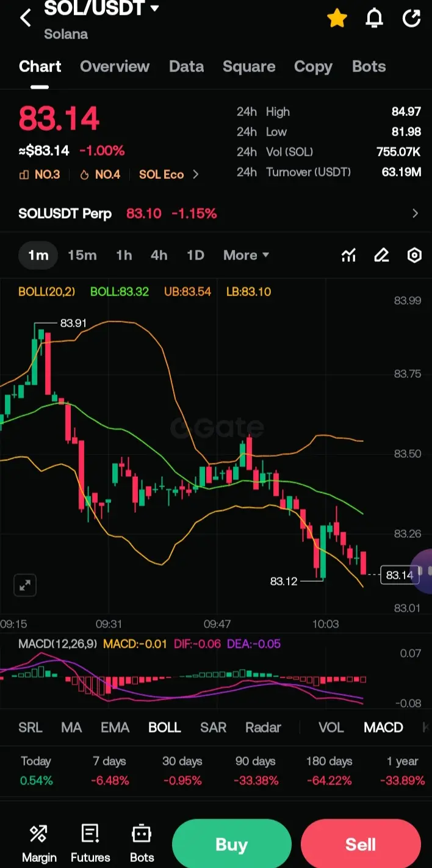Open the Bots robot icon in bottom bar
This screenshot has width=432, height=868.
point(142,844)
